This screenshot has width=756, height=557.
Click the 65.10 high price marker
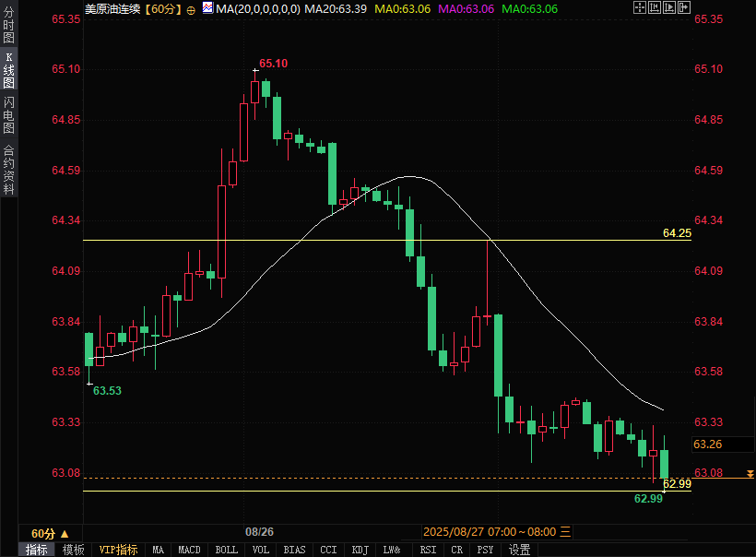click(274, 64)
